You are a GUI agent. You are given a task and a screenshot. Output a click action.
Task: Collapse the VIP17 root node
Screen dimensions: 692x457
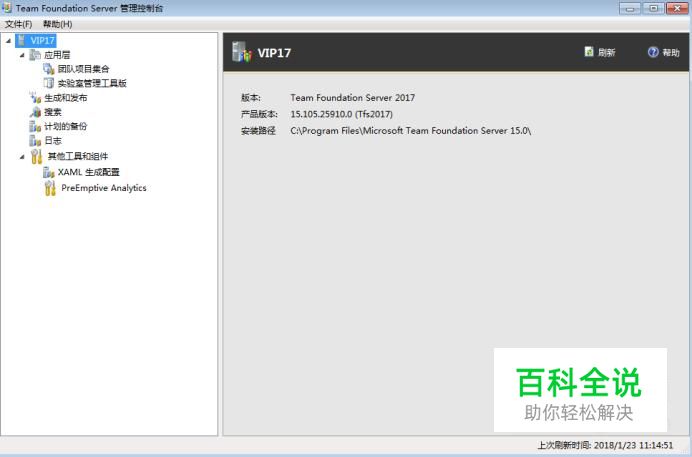point(8,41)
